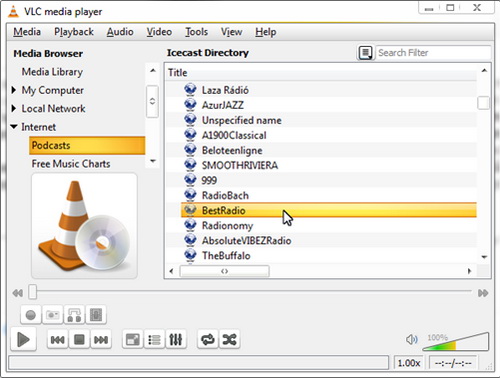Screen dimensions: 500x378
Task: Click globe icon beside Laza Rádió
Action: 190,89
